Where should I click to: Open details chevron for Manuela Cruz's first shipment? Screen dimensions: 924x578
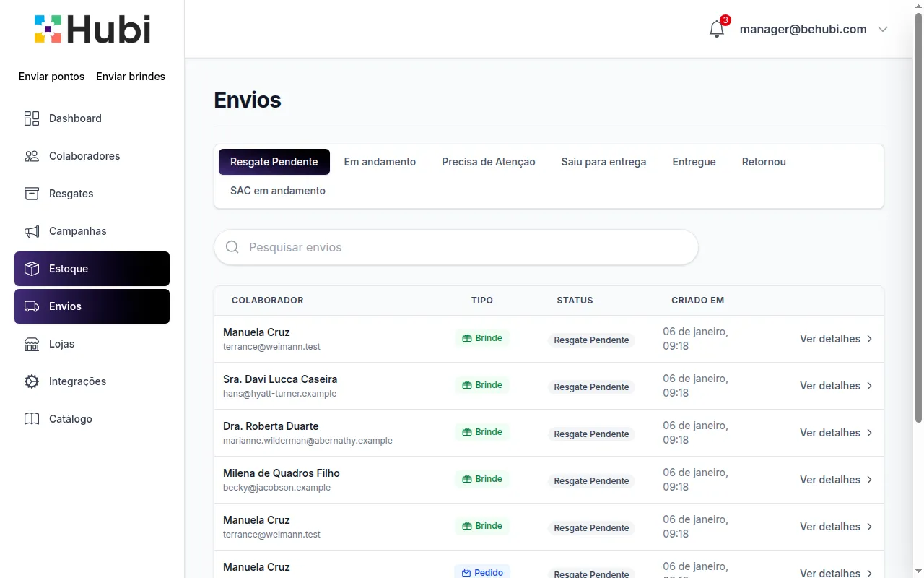[x=870, y=338]
